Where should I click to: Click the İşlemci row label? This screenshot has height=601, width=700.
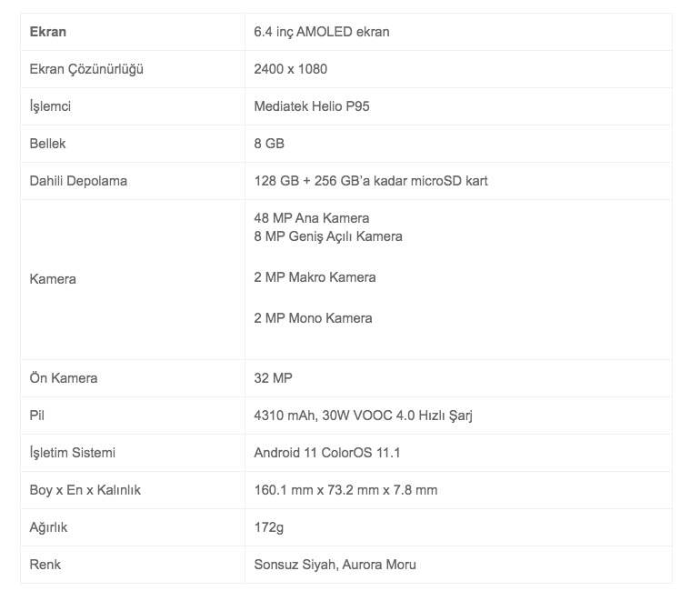coord(51,106)
